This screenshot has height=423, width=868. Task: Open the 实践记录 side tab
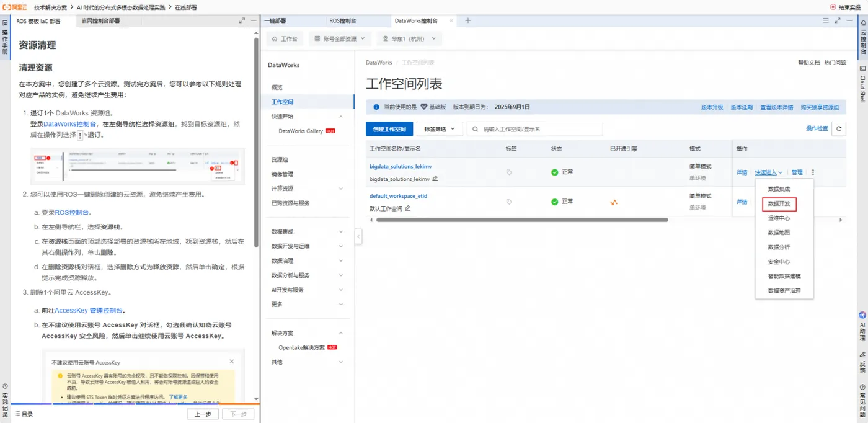pos(5,399)
